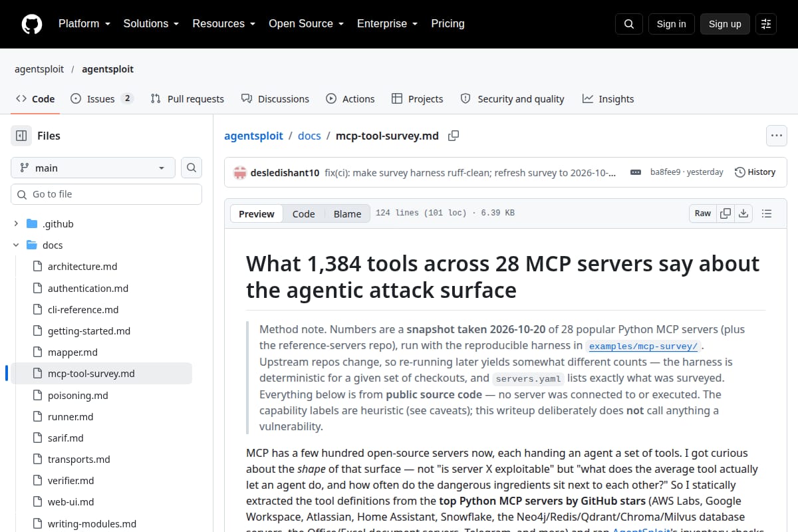Viewport: 798px width, 532px height.
Task: Open Security and quality tab
Action: 513,98
